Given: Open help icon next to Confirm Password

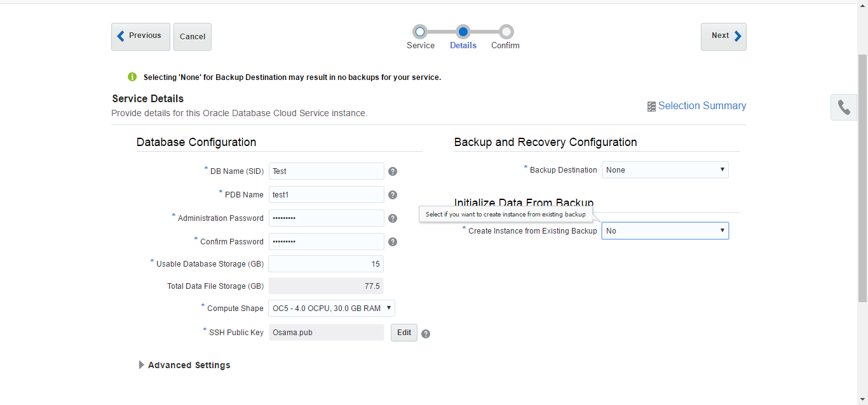Looking at the screenshot, I should point(393,242).
